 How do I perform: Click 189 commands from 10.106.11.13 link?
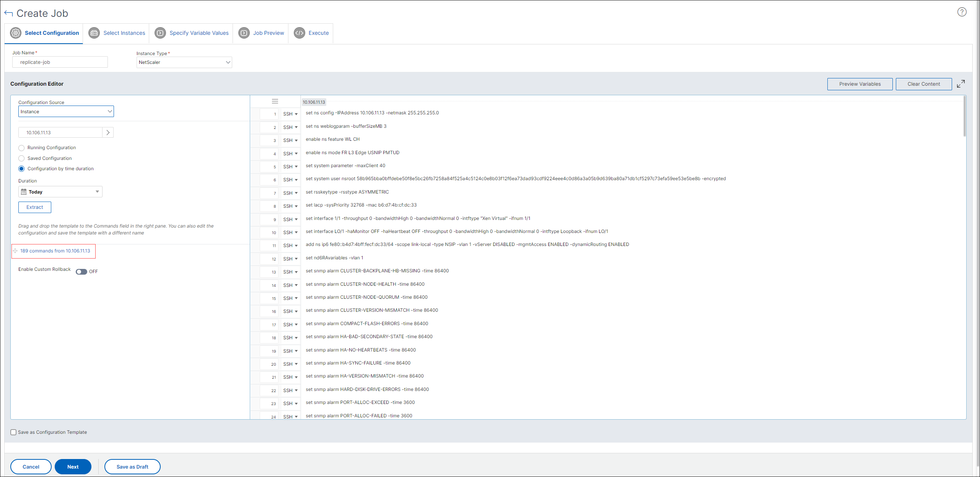pos(55,251)
